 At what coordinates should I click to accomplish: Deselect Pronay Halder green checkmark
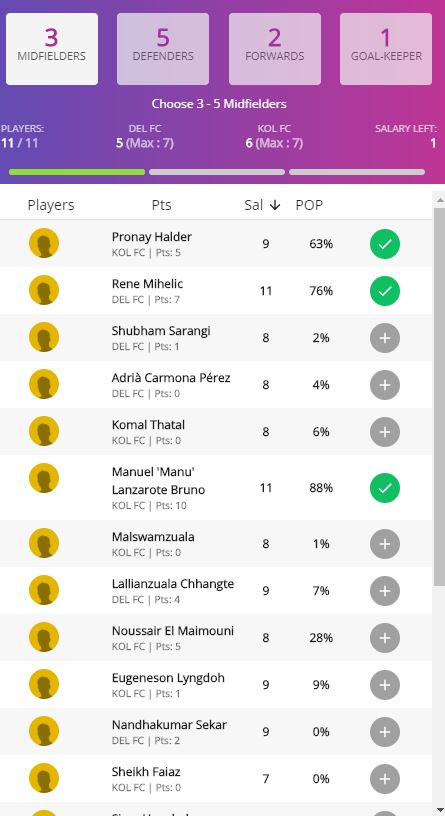click(x=385, y=244)
